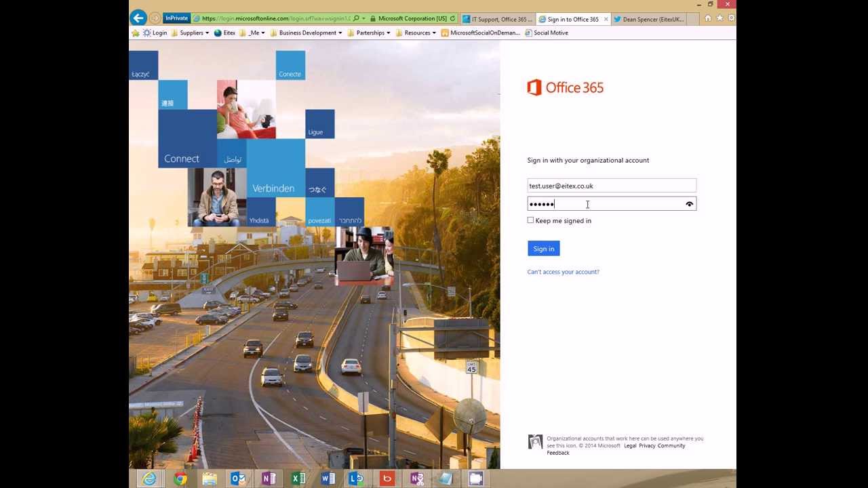Open the Feedback footer link

coord(558,453)
